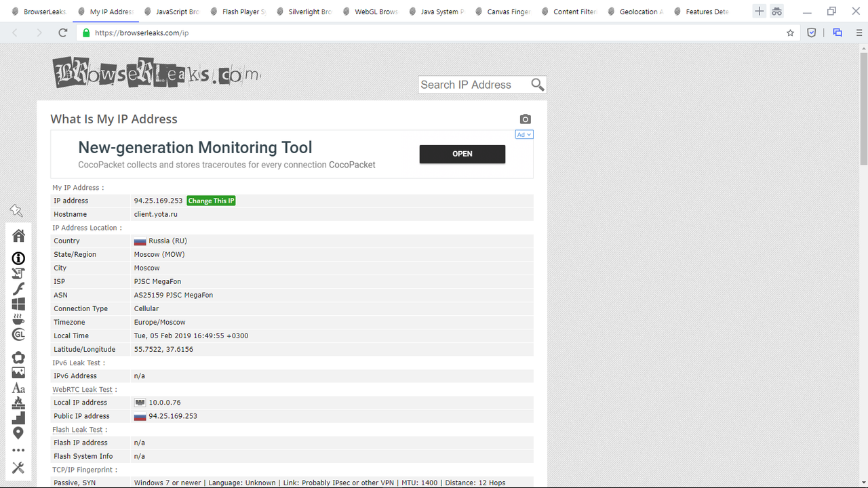This screenshot has height=488, width=868.
Task: Focus the Search IP Address field
Action: (473, 85)
